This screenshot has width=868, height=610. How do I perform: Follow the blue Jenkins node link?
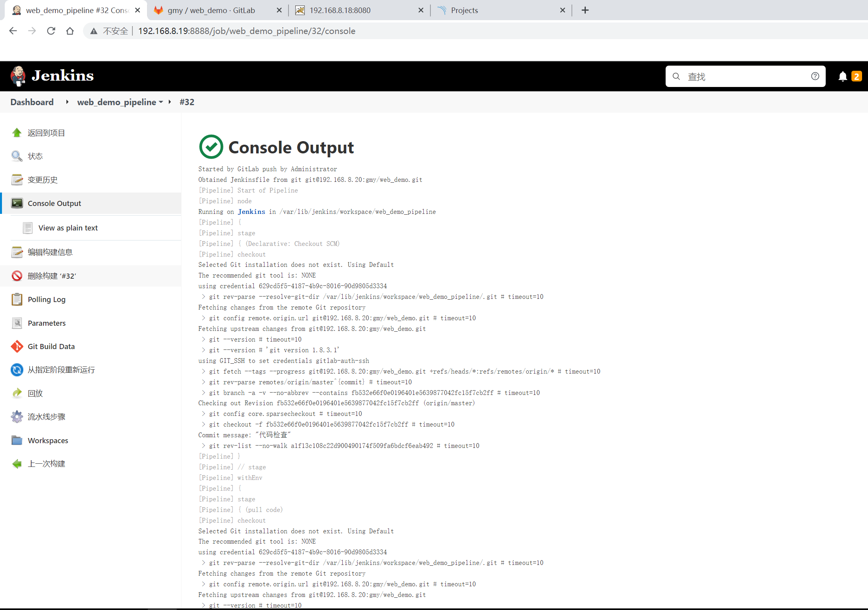coord(251,212)
